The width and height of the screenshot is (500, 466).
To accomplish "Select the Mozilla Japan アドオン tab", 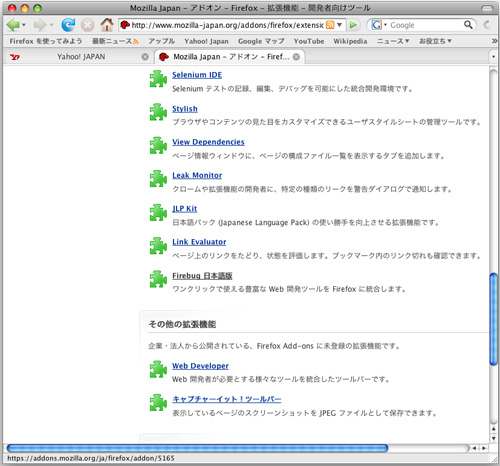I will coord(230,57).
